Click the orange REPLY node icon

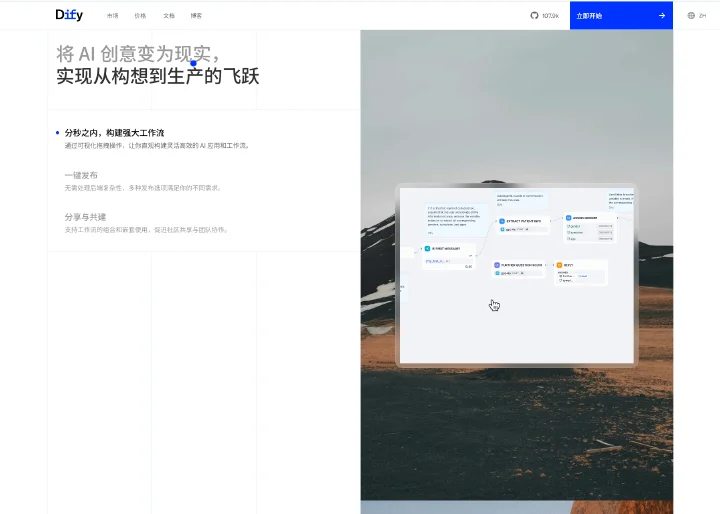click(559, 265)
